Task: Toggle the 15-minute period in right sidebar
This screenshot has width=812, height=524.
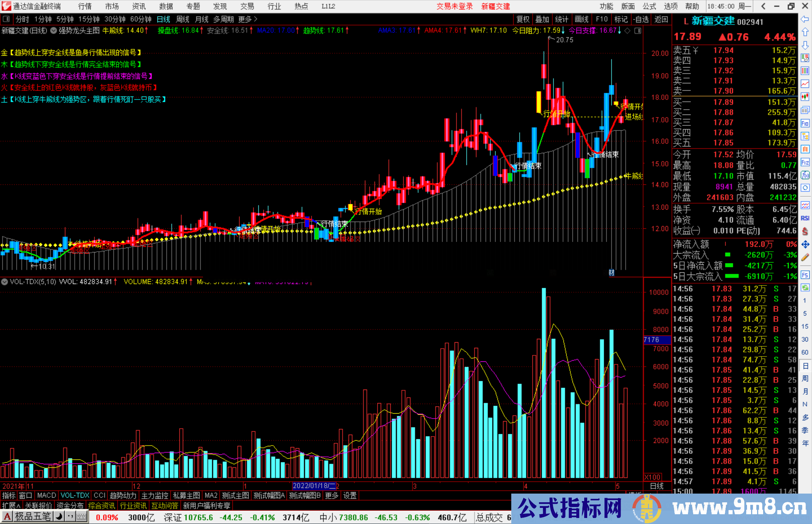Action: (805, 326)
